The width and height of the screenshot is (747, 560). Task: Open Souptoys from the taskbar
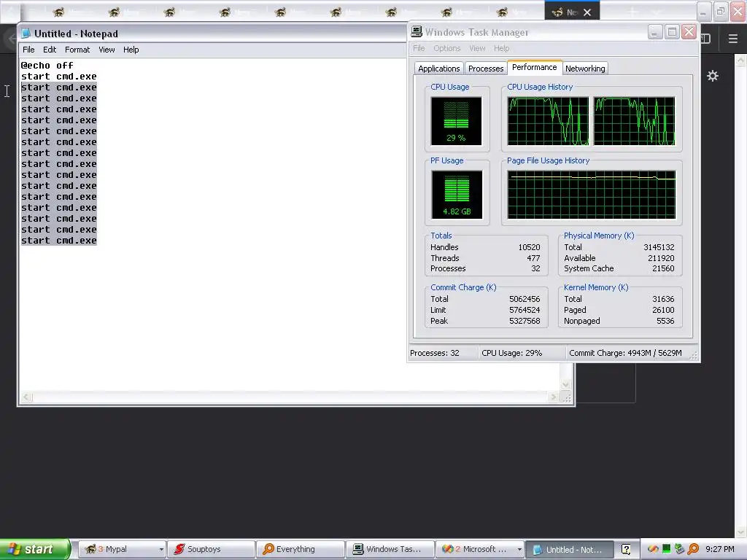tap(211, 549)
